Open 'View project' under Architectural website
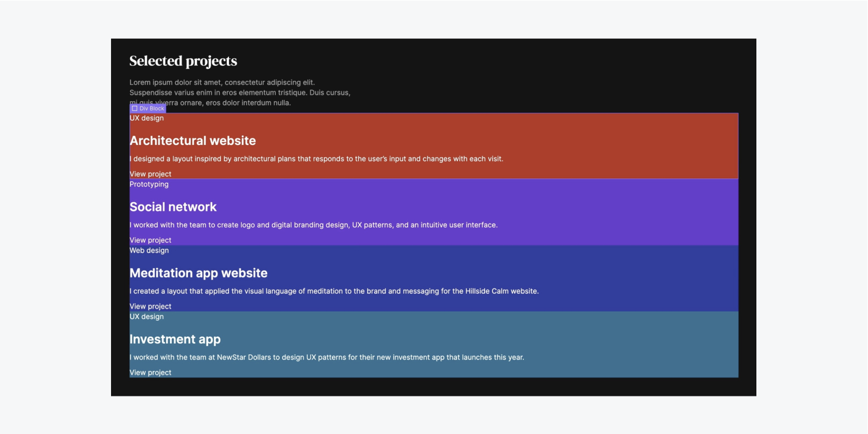The width and height of the screenshot is (868, 434). [x=150, y=174]
